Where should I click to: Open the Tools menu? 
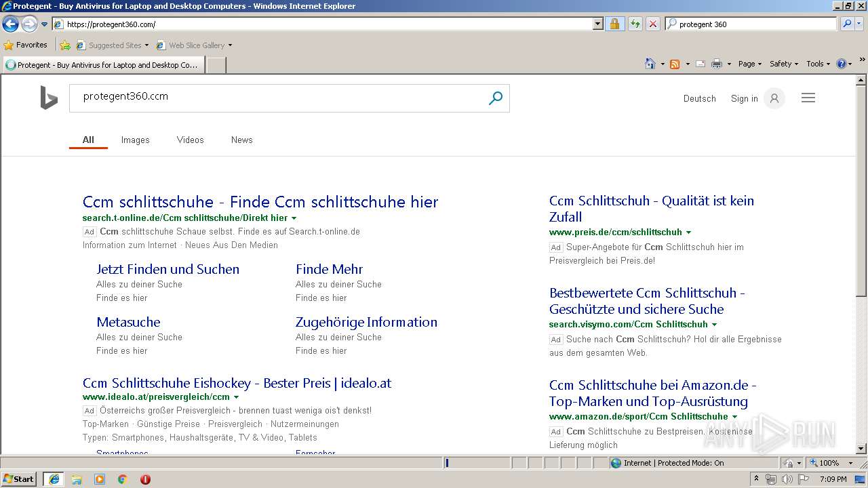point(818,64)
